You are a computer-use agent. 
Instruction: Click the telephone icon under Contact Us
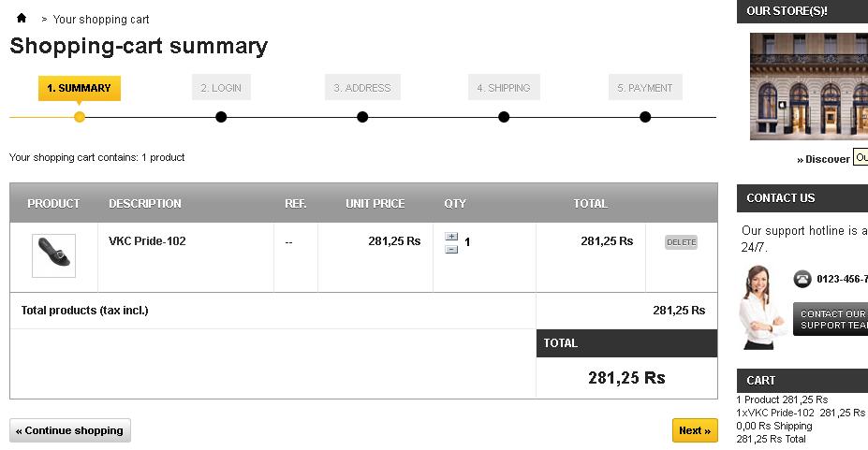click(802, 279)
